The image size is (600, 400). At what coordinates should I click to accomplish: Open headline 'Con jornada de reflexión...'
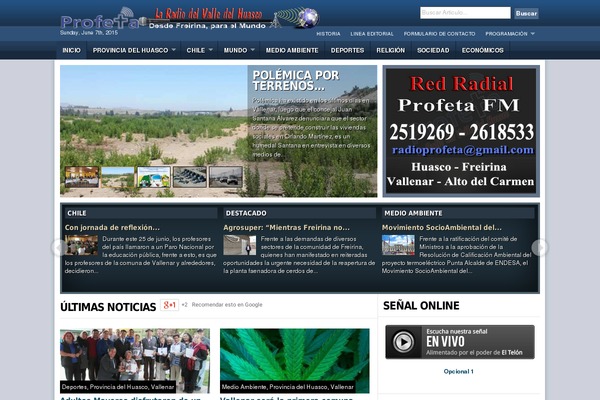[112, 227]
